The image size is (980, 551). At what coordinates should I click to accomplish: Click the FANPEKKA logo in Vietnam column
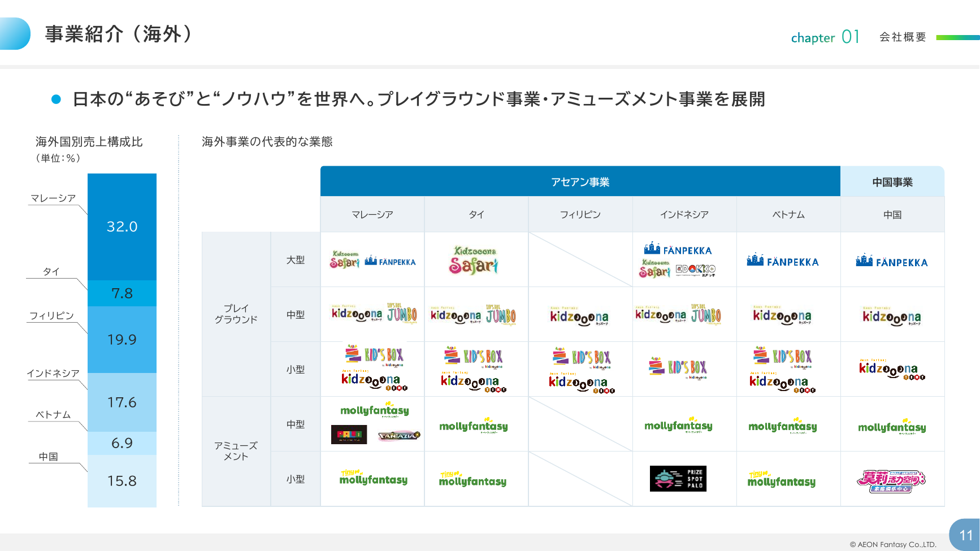coord(783,261)
